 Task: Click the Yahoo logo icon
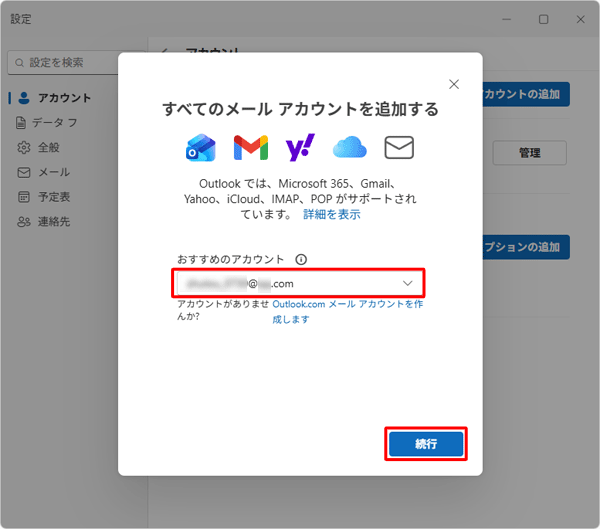300,147
